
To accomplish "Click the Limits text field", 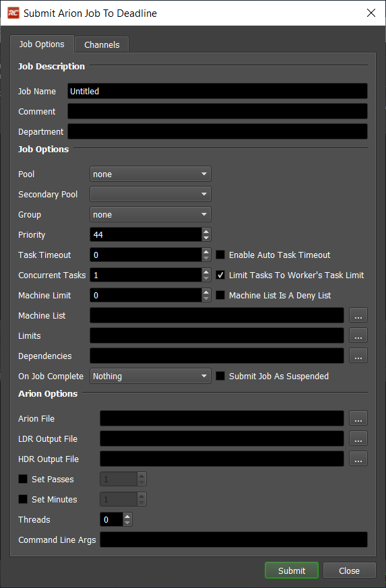I will click(x=217, y=336).
